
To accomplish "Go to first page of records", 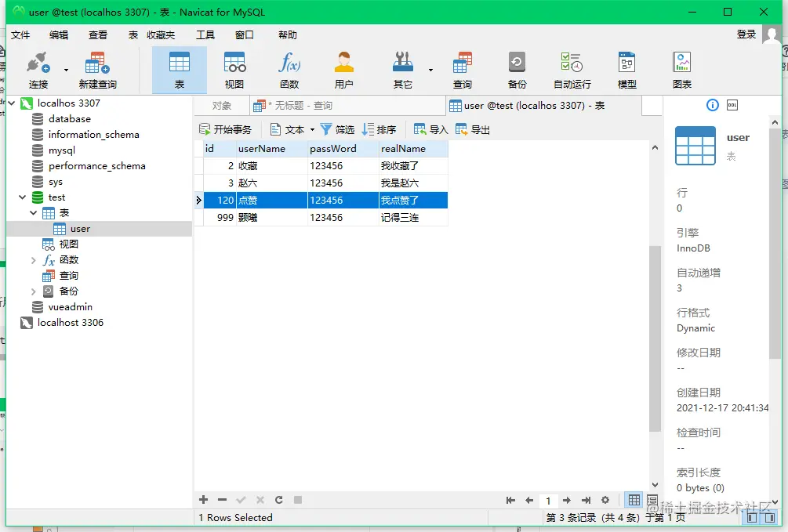I will point(510,501).
